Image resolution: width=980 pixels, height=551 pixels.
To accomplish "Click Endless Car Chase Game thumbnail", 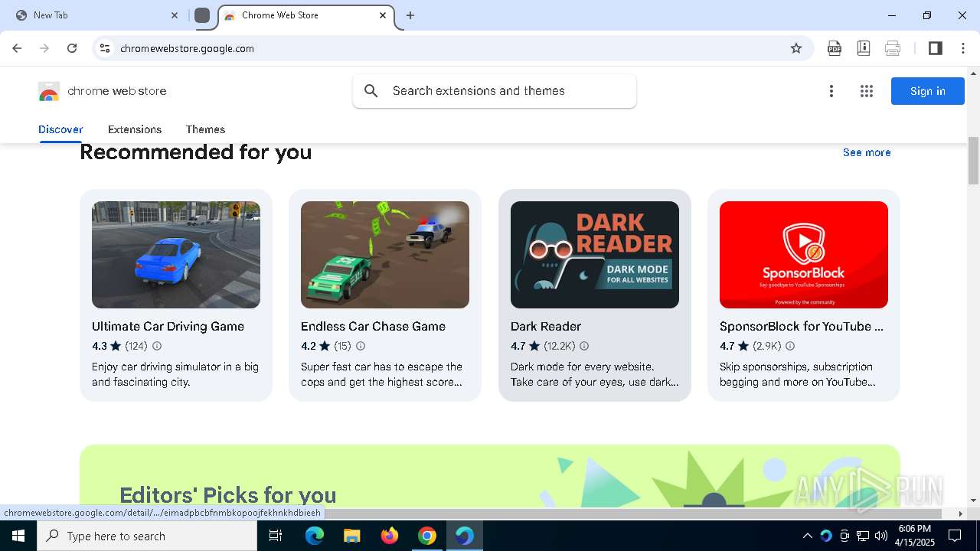I will [385, 255].
